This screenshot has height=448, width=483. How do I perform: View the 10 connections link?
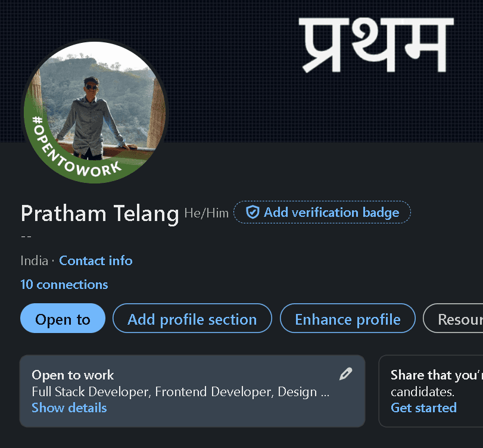click(64, 285)
